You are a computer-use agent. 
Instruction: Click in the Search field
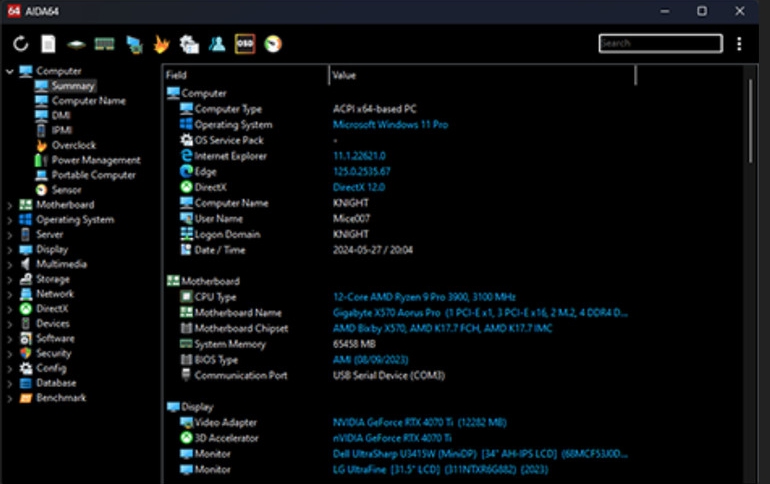pos(660,44)
